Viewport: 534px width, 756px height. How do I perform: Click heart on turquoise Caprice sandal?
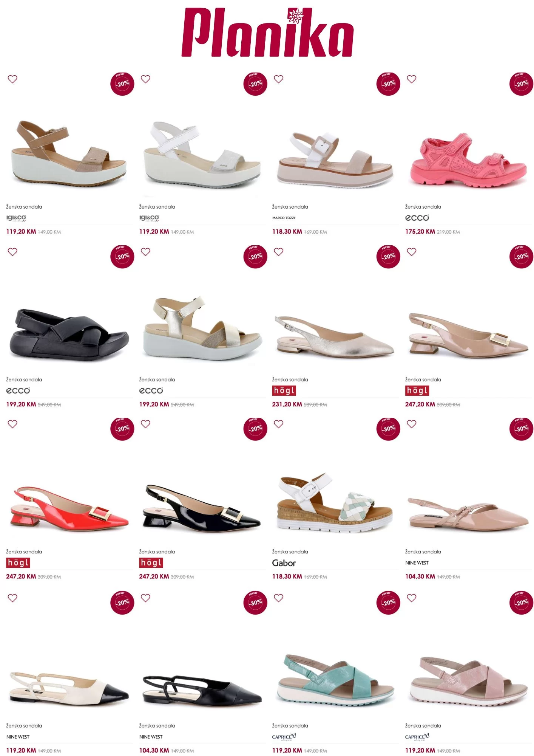click(278, 598)
